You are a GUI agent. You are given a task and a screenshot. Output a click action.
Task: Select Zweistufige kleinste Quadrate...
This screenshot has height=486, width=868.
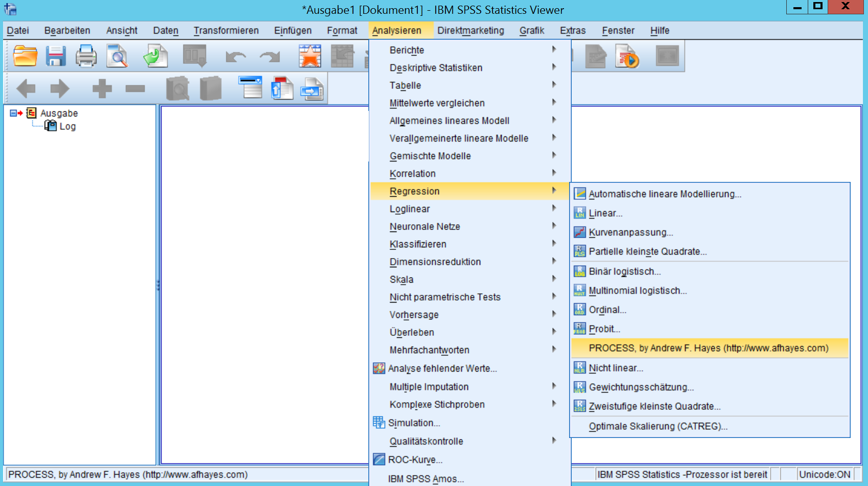(x=710, y=406)
